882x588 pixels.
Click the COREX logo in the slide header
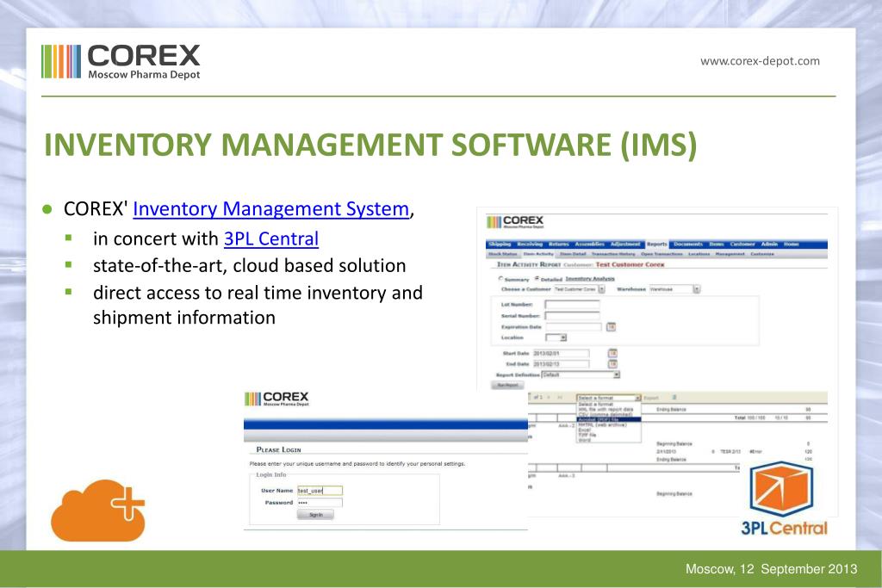point(121,61)
